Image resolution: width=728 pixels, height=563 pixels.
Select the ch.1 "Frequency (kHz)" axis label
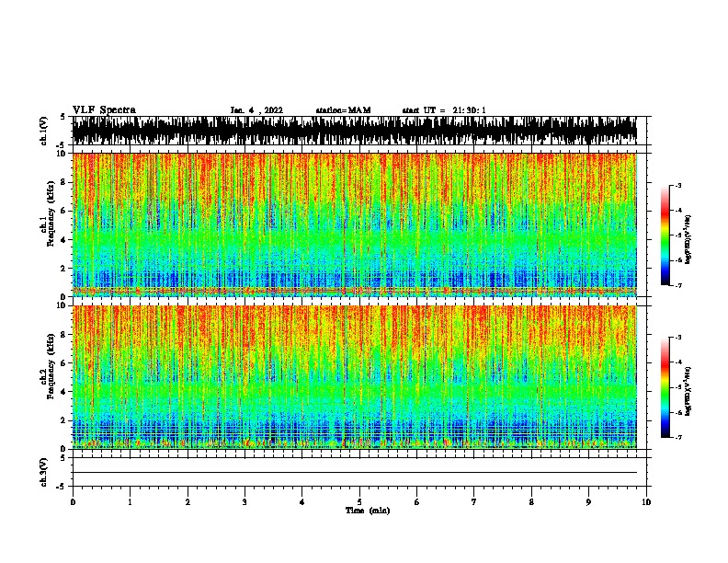(51, 213)
